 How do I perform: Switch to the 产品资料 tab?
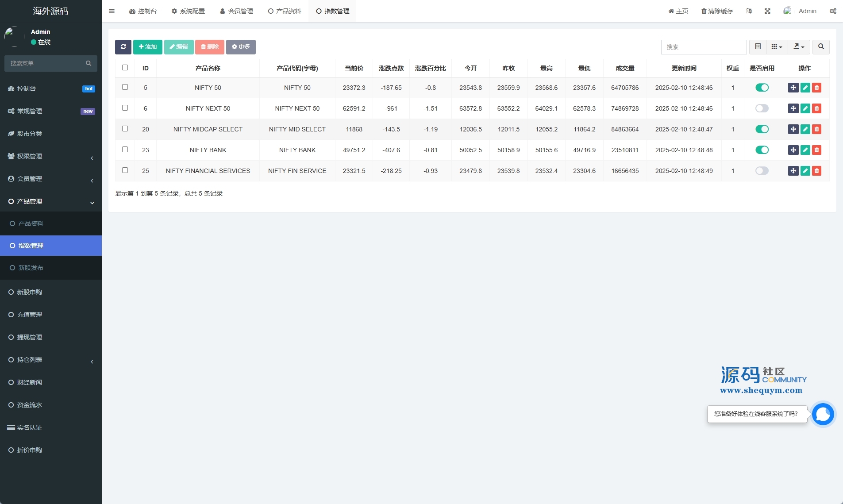tap(285, 11)
